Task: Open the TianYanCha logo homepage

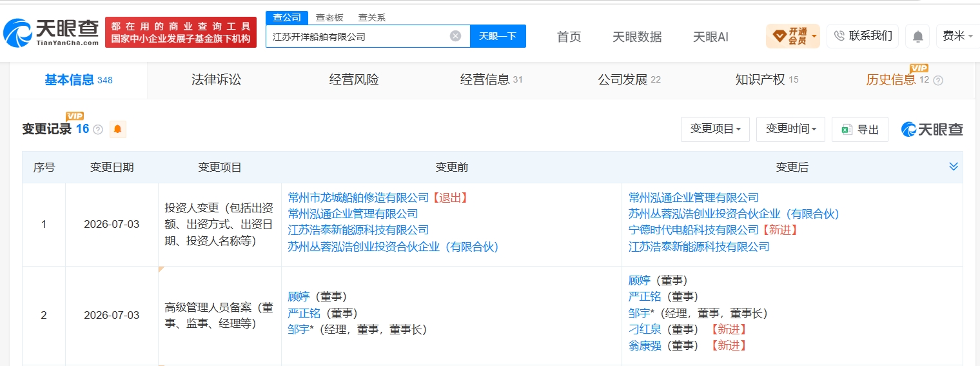Action: (x=51, y=32)
